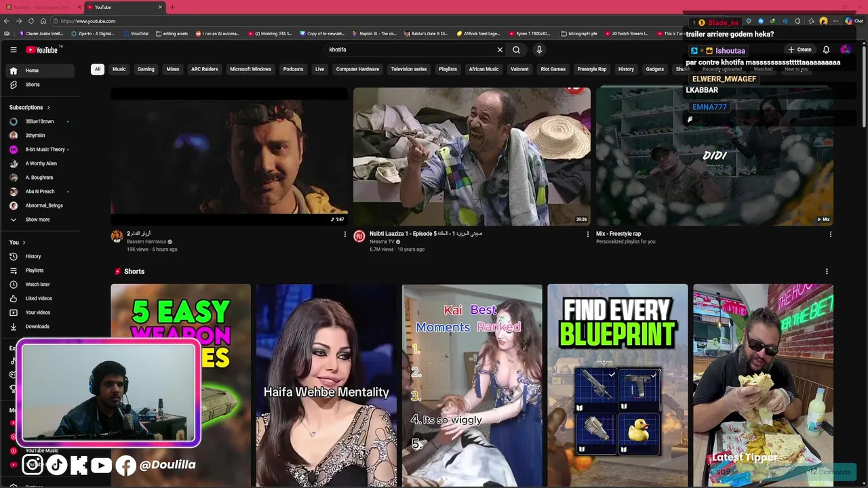Close the YouTube browser tab
The width and height of the screenshot is (868, 488).
[x=160, y=7]
